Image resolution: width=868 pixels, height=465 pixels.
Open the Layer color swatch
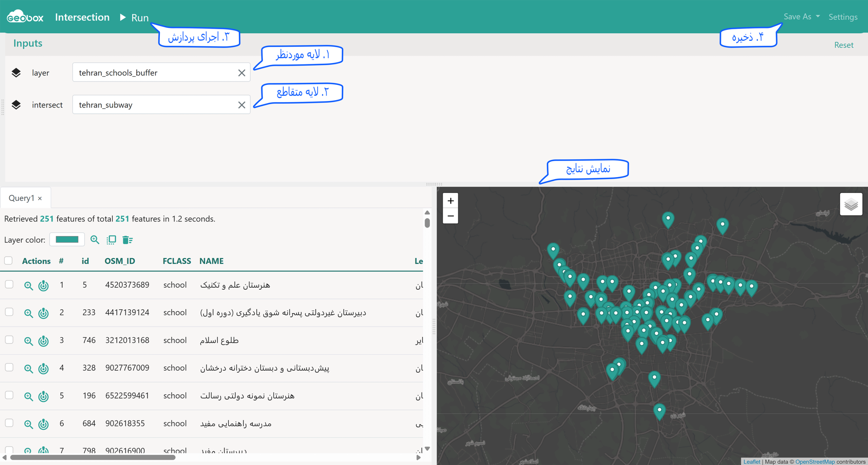67,239
